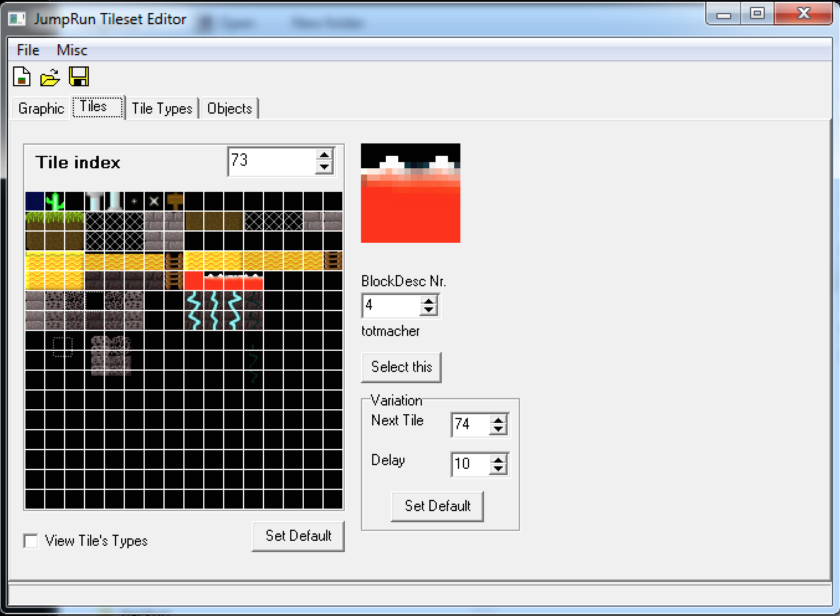Decrease BlockDesc Nr. with down arrow
This screenshot has width=840, height=616.
tap(429, 310)
